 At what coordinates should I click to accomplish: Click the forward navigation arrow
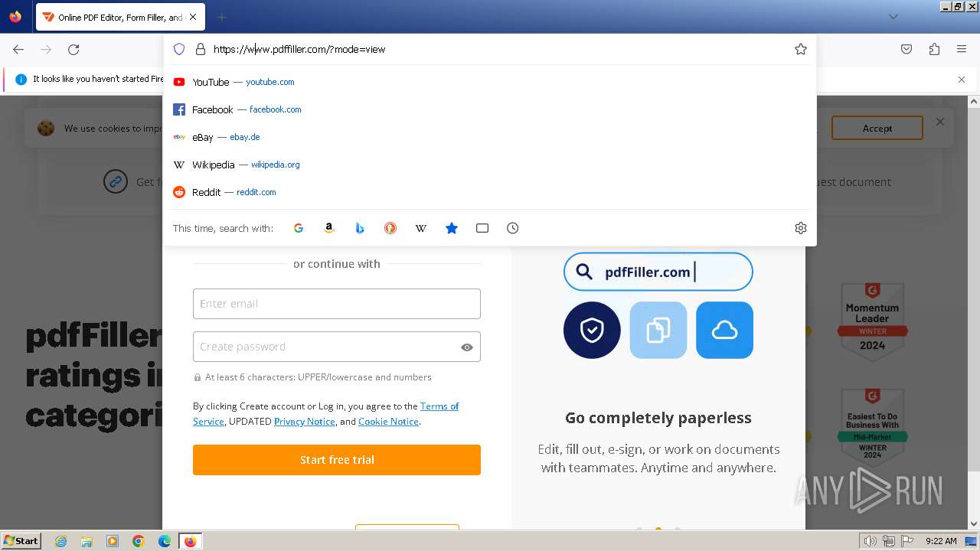(46, 49)
